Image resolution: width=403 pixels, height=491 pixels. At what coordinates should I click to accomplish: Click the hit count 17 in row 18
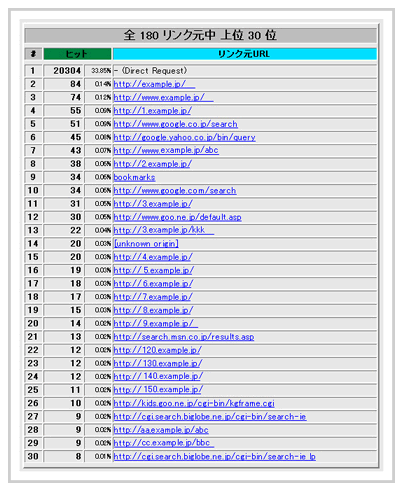tap(75, 297)
